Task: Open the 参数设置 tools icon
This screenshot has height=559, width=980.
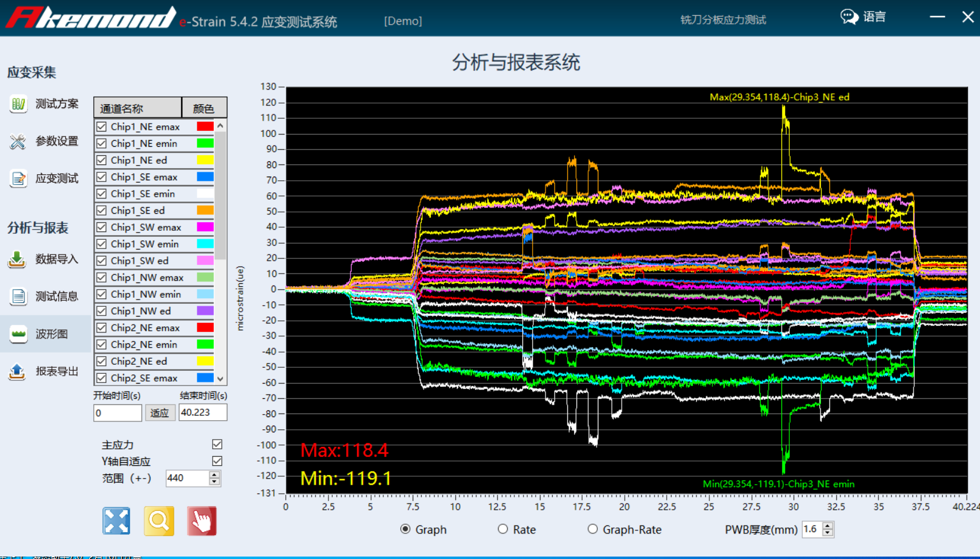Action: click(x=18, y=141)
